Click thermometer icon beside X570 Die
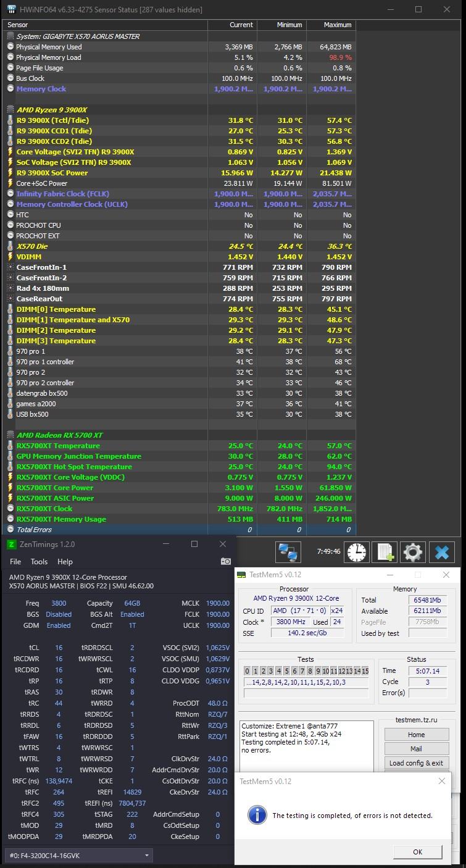This screenshot has width=466, height=868. [x=10, y=246]
